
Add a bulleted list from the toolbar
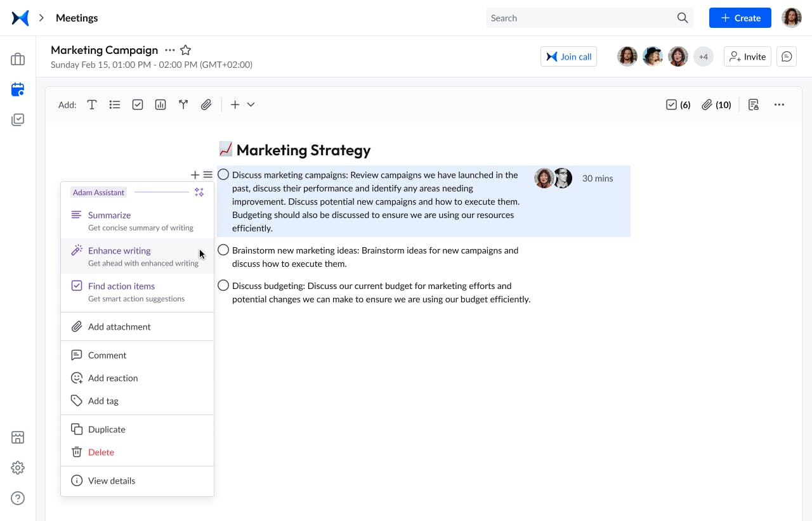click(115, 105)
